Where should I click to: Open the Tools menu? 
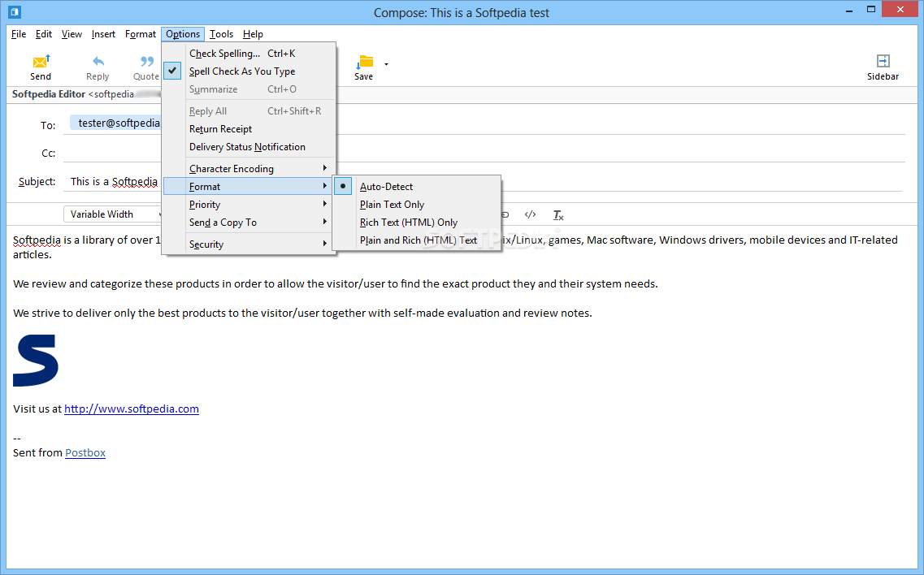[x=222, y=34]
